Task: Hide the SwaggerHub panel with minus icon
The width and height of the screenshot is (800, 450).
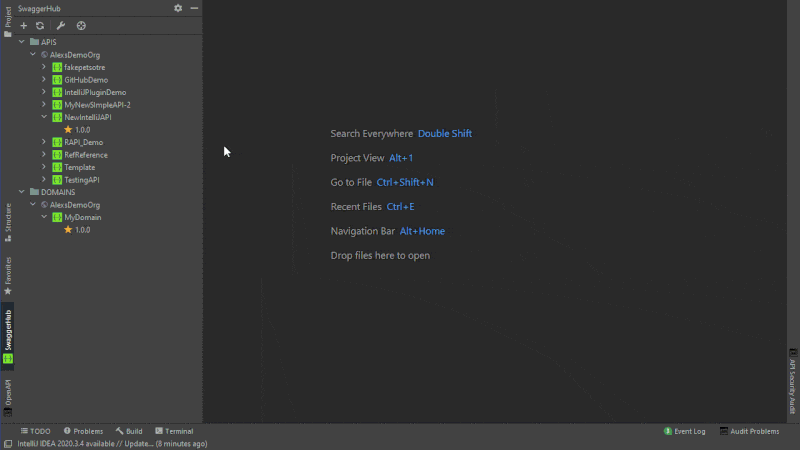Action: point(194,8)
